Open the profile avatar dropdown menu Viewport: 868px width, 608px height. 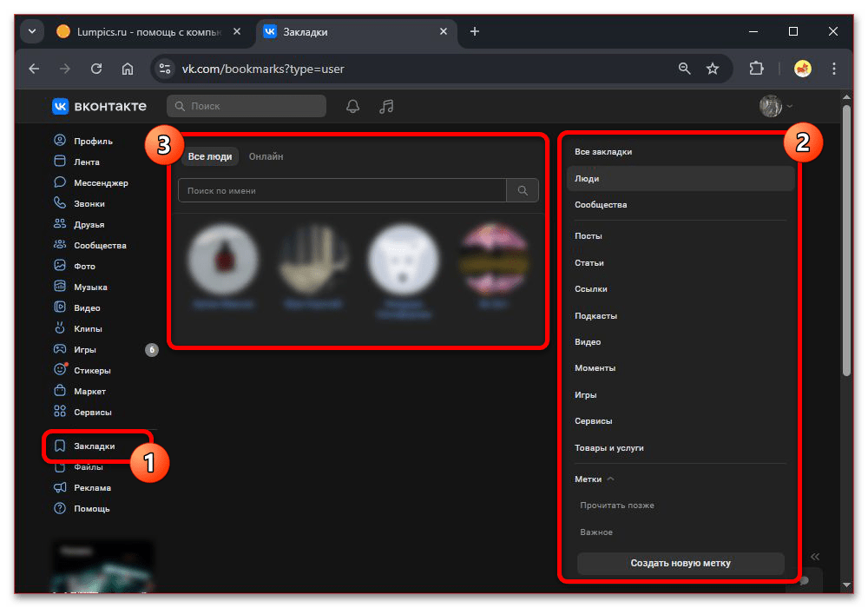coord(776,106)
